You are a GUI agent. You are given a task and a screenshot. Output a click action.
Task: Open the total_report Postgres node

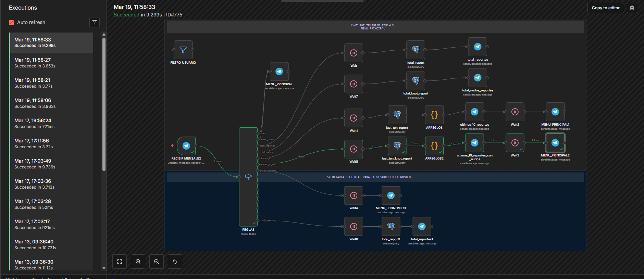[416, 50]
